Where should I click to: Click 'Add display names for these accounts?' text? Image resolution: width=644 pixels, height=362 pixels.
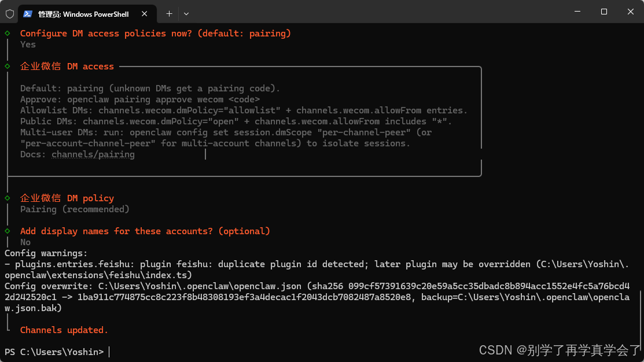(117, 231)
